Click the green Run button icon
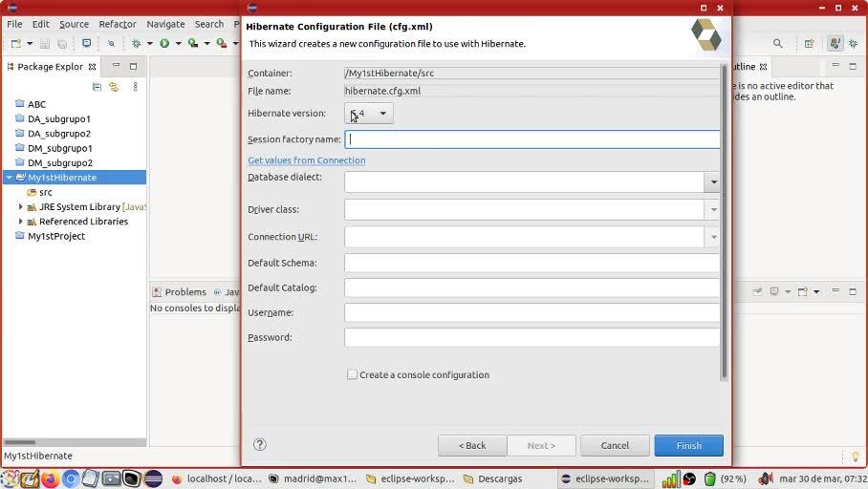Image resolution: width=868 pixels, height=489 pixels. [164, 43]
